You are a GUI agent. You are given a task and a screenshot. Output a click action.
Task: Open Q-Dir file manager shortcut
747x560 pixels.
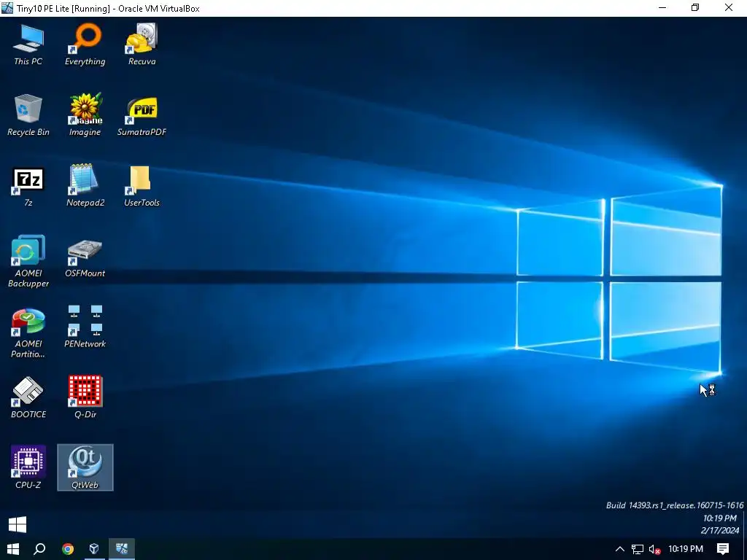coord(85,397)
